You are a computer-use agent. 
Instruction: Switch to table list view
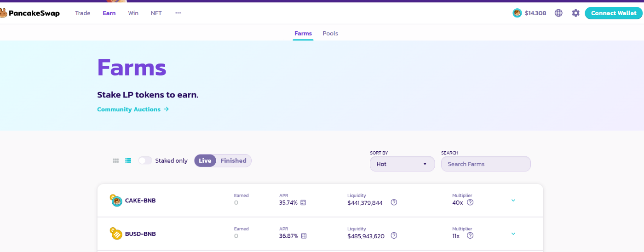click(128, 160)
